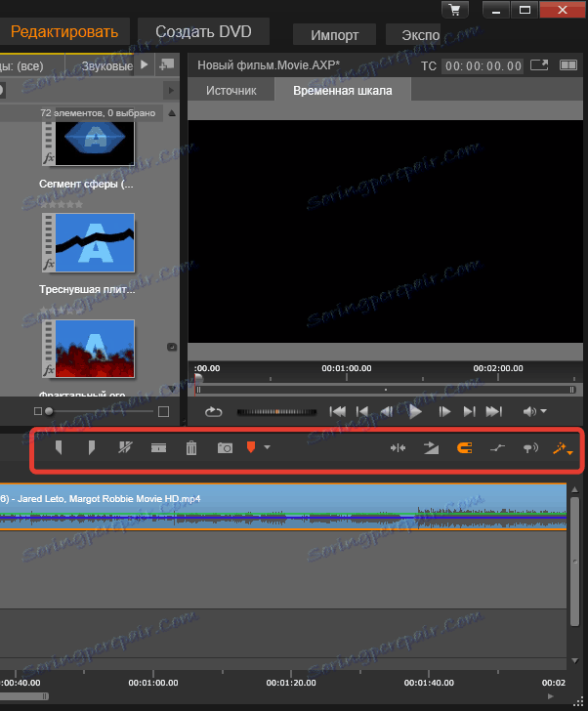
Task: Click the clear in/out marks icon
Action: tap(124, 448)
